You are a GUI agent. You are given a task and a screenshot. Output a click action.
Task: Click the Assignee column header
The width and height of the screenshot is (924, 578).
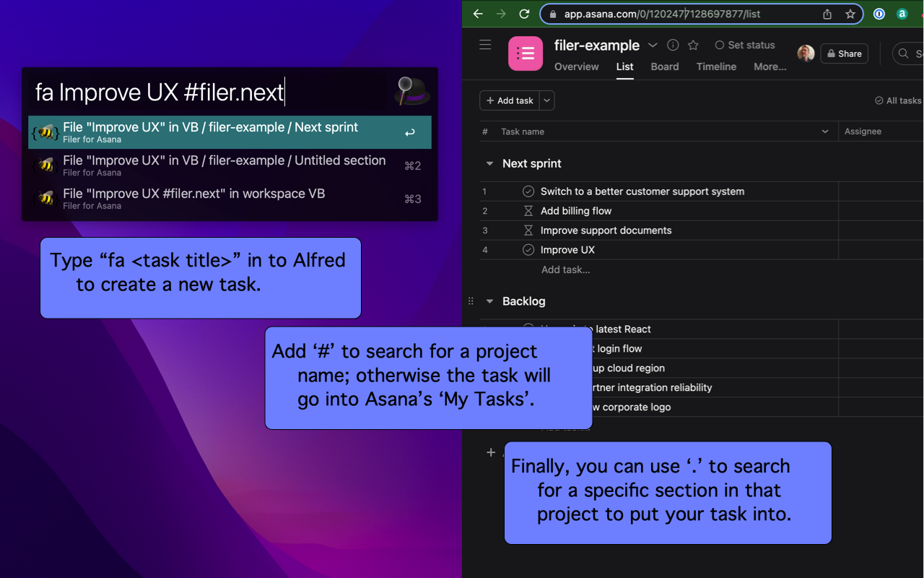pyautogui.click(x=863, y=131)
